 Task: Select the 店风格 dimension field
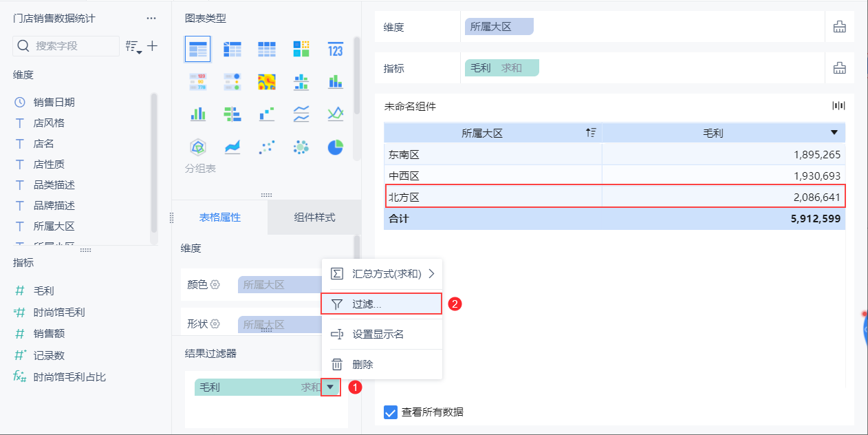click(x=50, y=123)
